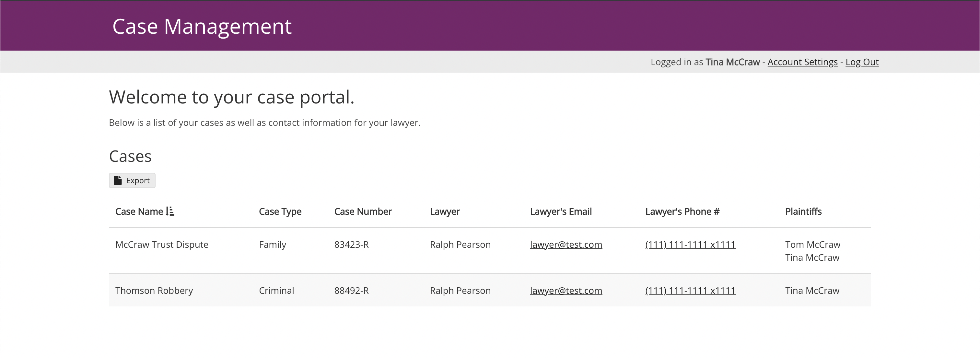The height and width of the screenshot is (358, 980).
Task: Select the Thomson Robbery case name
Action: 154,291
